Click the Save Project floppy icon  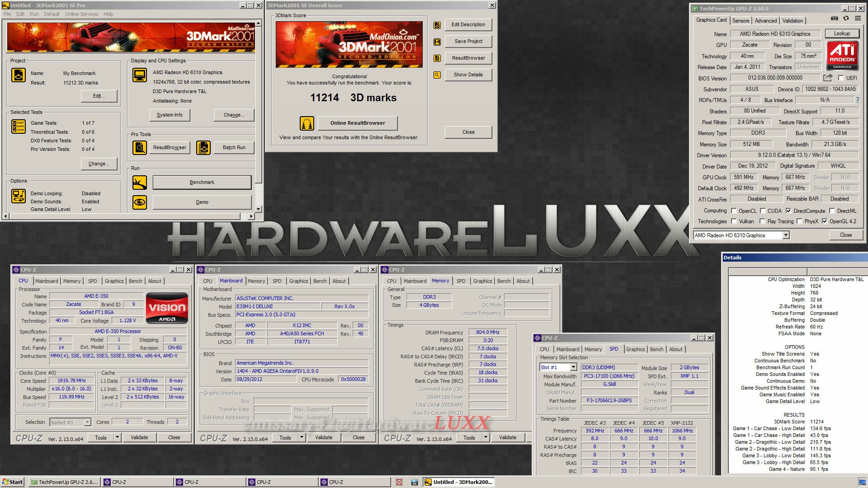(437, 42)
